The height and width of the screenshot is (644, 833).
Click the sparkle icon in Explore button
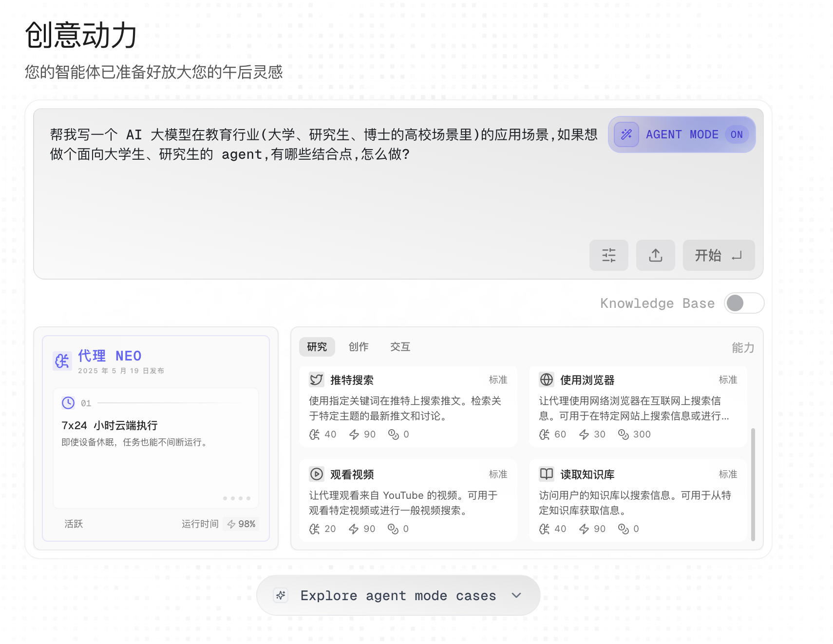click(x=281, y=595)
